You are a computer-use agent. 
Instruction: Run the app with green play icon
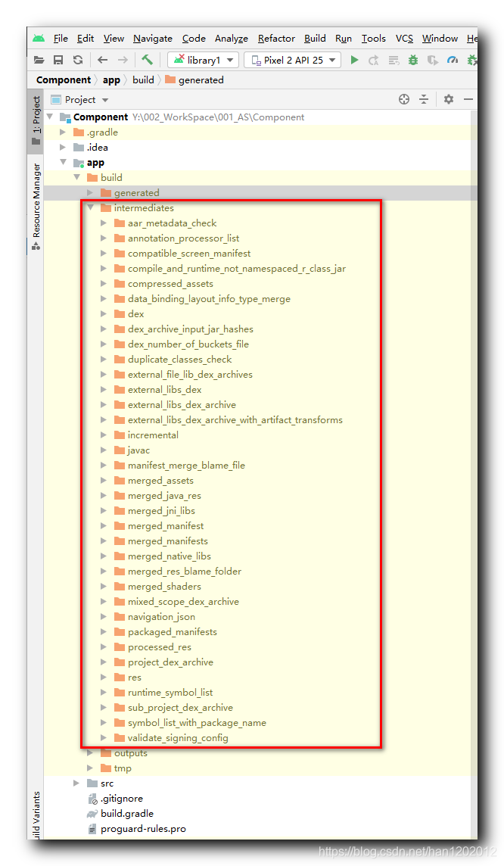[x=354, y=60]
